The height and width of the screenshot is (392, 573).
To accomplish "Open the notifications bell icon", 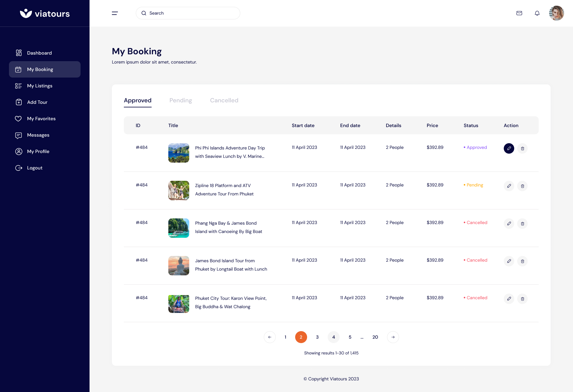I will coord(537,13).
